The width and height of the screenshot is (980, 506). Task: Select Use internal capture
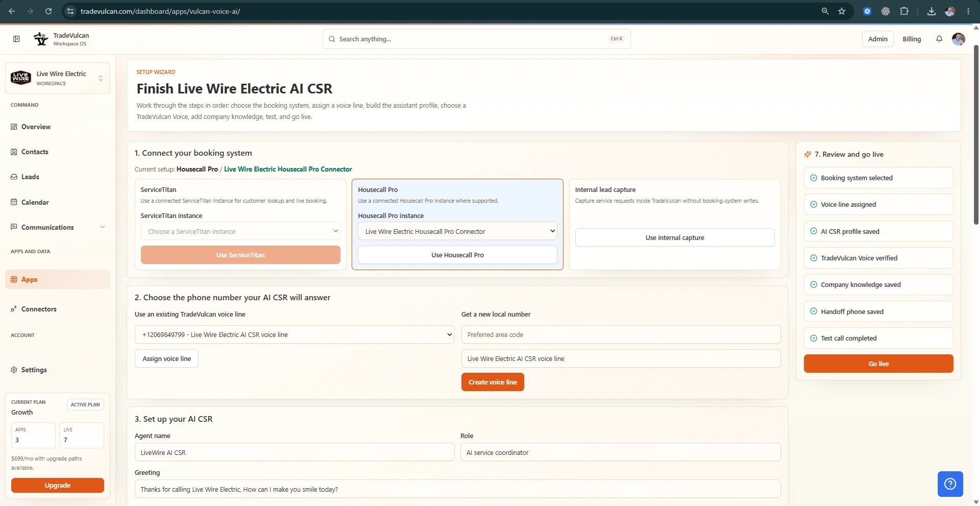pyautogui.click(x=675, y=237)
